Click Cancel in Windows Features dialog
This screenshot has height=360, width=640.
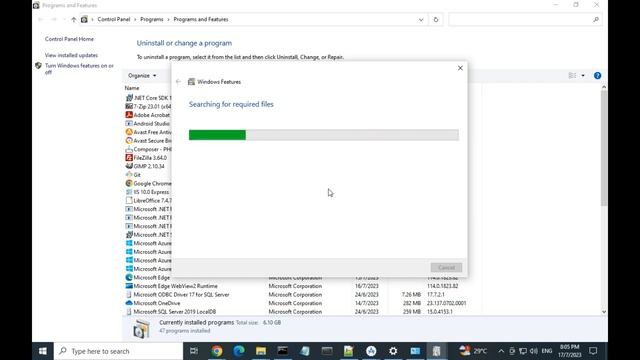click(446, 267)
